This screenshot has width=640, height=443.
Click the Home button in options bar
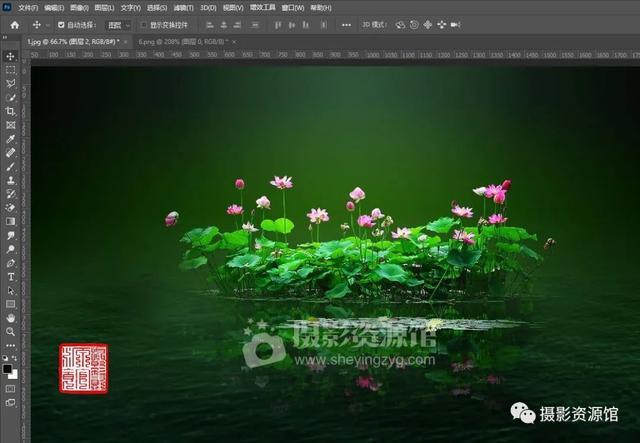tap(15, 25)
